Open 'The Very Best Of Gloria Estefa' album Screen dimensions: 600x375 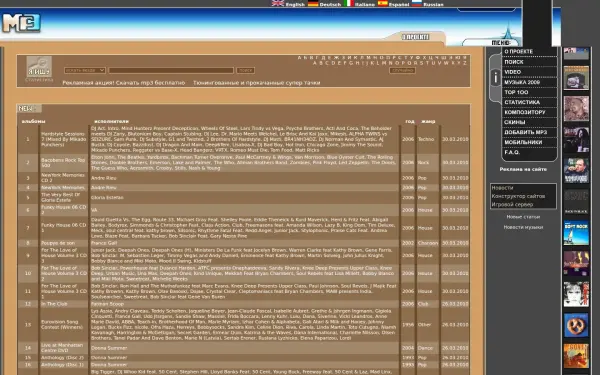(x=61, y=197)
